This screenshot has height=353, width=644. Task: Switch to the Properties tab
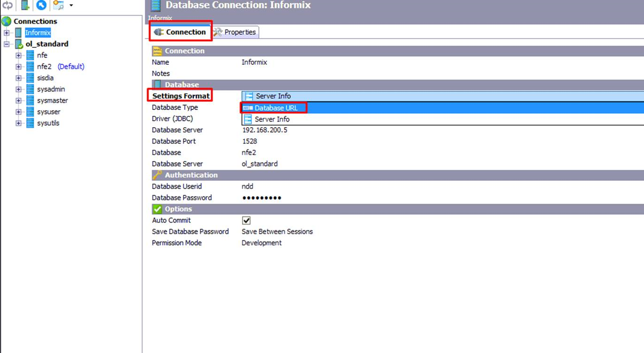click(x=235, y=32)
